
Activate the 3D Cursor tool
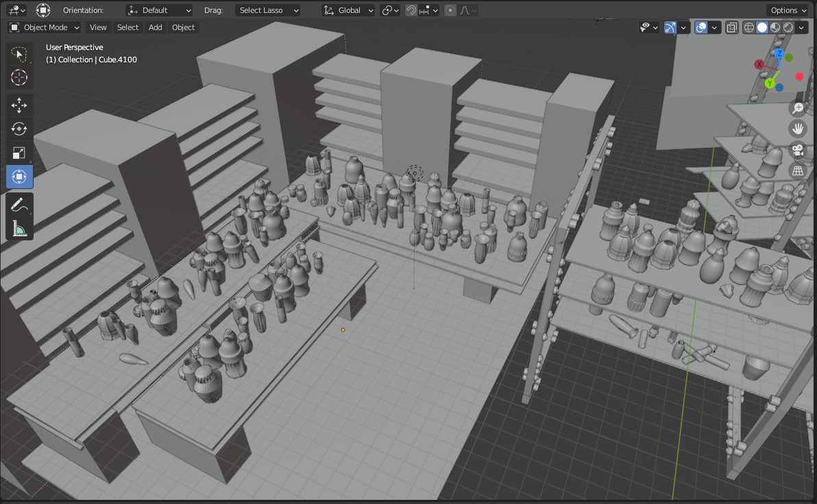click(19, 77)
